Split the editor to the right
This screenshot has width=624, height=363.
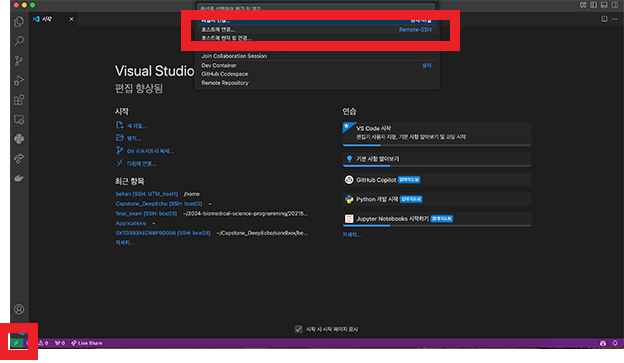tap(604, 19)
